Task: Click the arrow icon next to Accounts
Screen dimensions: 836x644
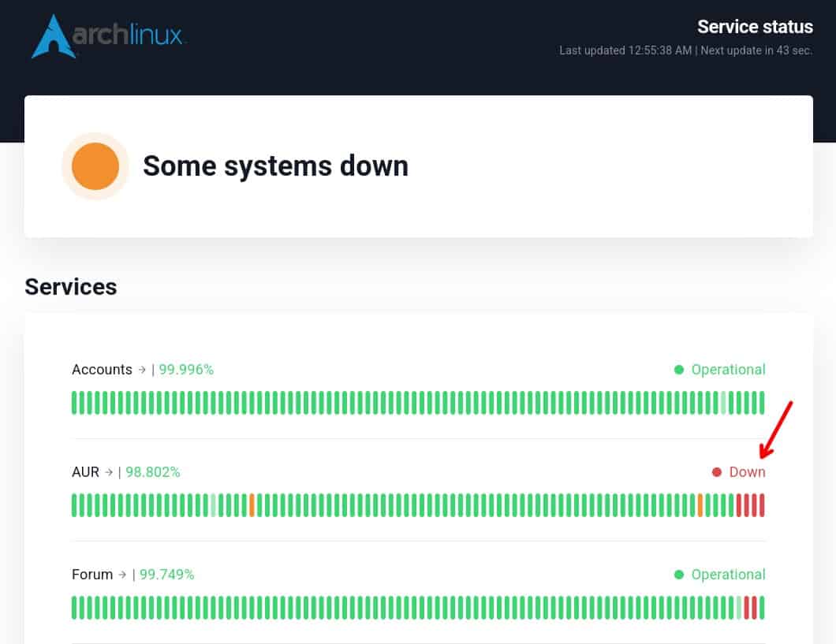Action: tap(143, 369)
